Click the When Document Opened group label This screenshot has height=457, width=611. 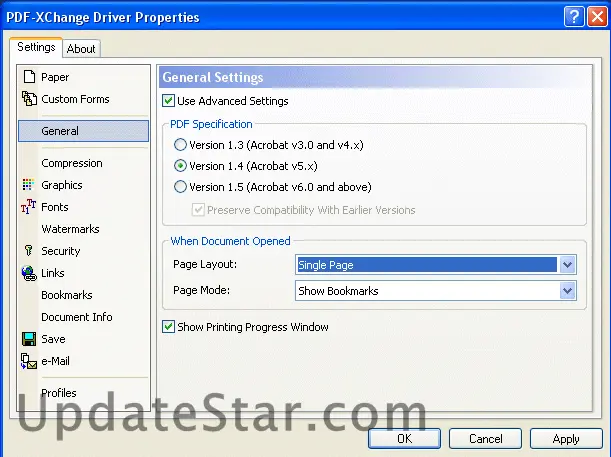point(230,241)
